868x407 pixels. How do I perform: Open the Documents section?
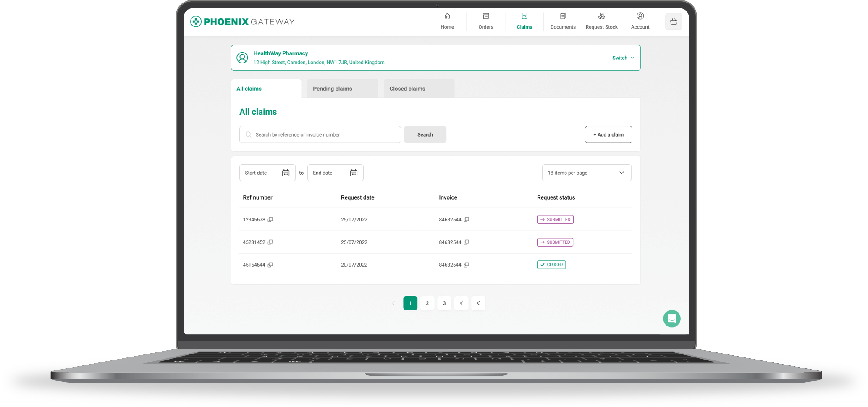click(x=562, y=21)
